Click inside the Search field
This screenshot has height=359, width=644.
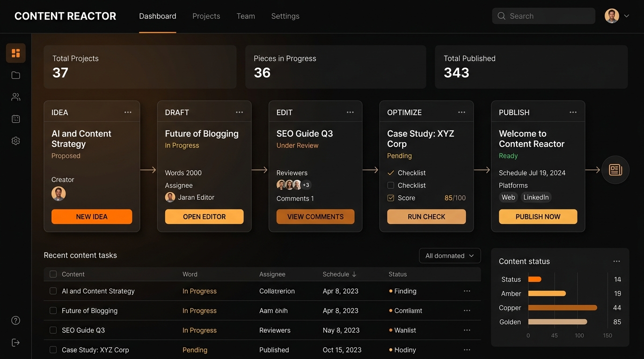coord(544,16)
